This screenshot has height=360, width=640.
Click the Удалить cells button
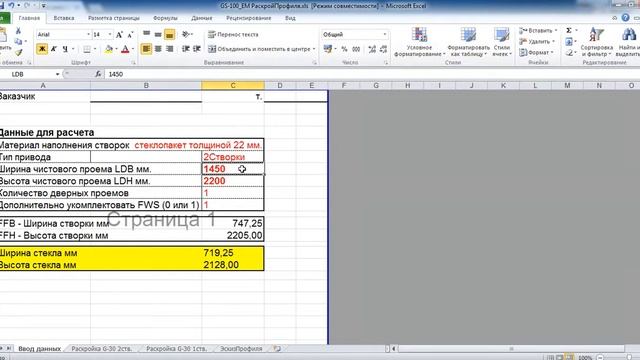[x=537, y=42]
